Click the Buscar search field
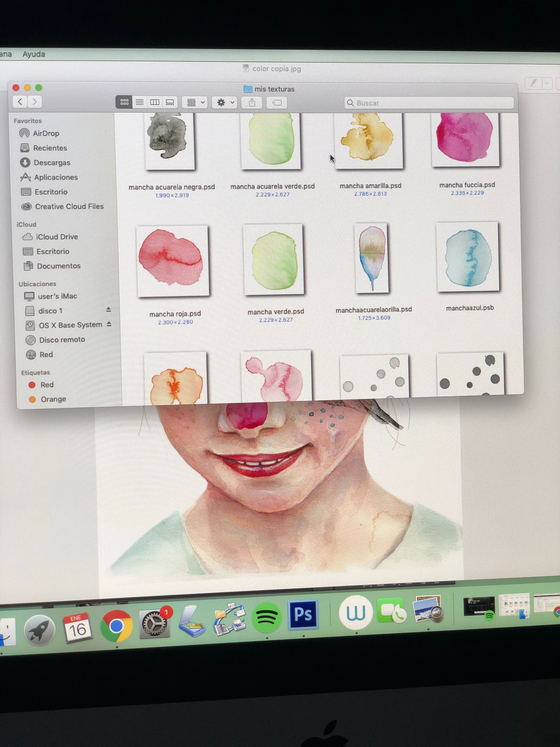 [429, 103]
